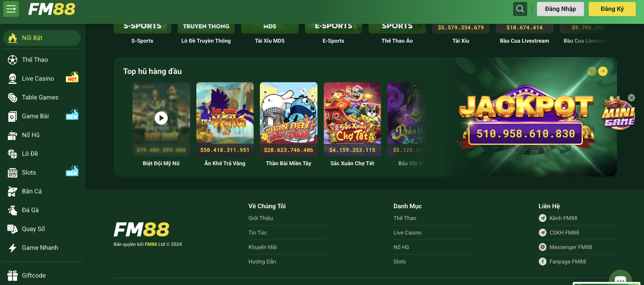Open the Sắc Xuân Chợ Tết game
This screenshot has width=644, height=285.
click(352, 114)
